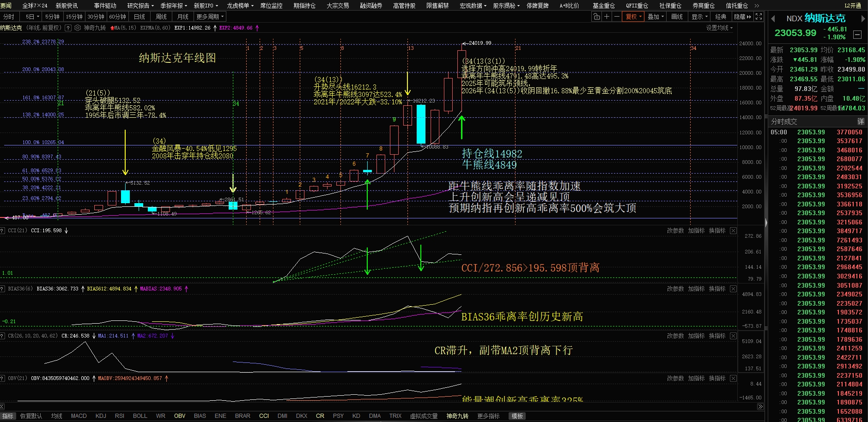Toggle CR indicator at bottom bar
The height and width of the screenshot is (422, 868).
tap(320, 416)
